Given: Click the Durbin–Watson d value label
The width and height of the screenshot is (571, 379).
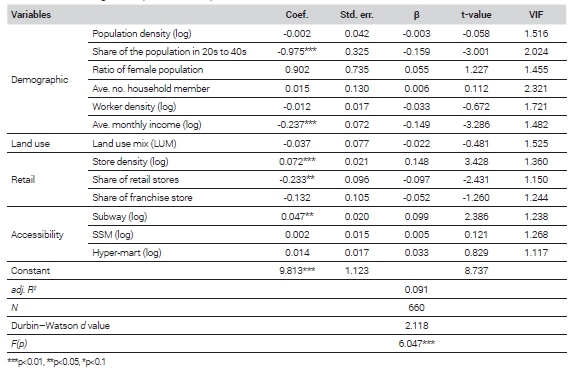Looking at the screenshot, I should click(x=60, y=326).
